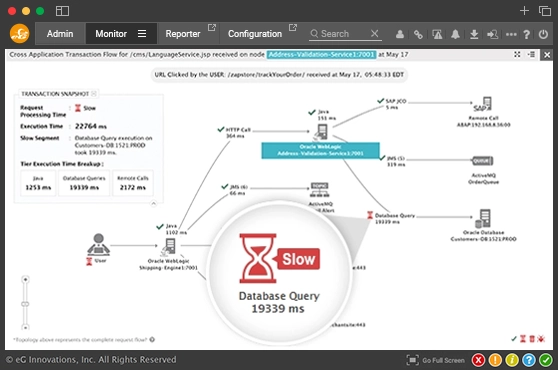Select the Oracle Database Customers-DB server icon

pos(483,218)
